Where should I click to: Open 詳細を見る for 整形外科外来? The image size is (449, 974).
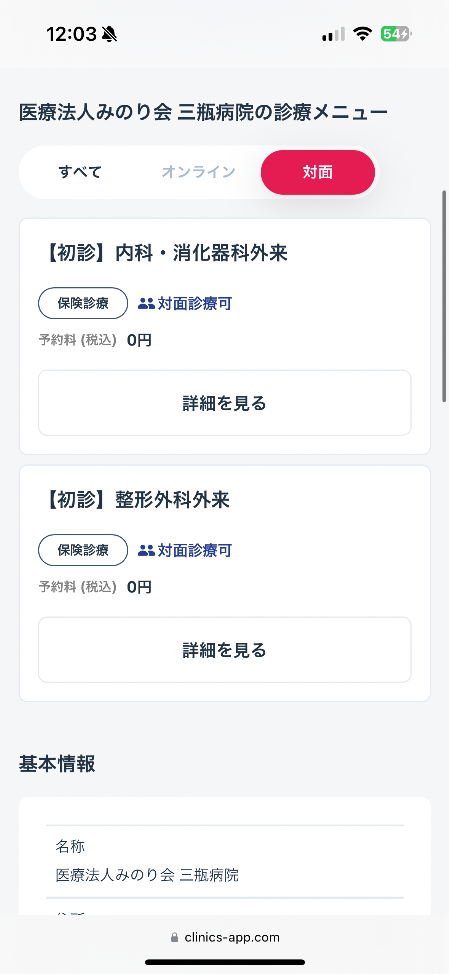(x=225, y=650)
